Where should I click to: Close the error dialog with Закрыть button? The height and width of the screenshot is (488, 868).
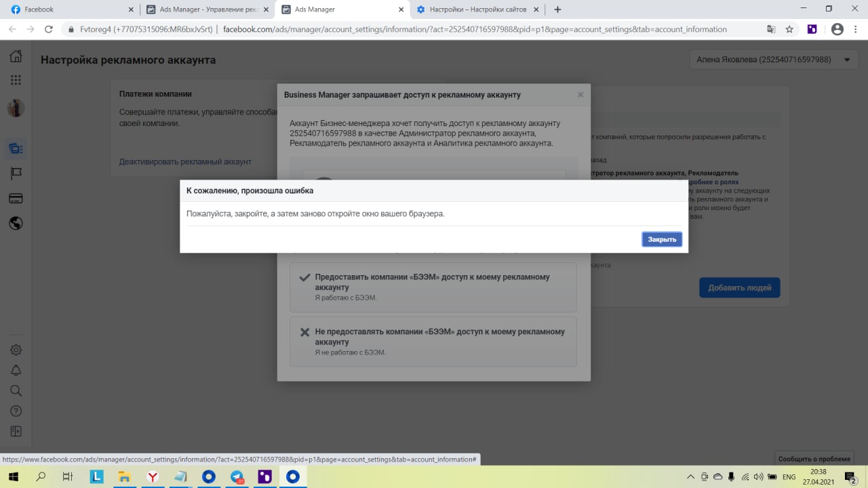click(662, 239)
